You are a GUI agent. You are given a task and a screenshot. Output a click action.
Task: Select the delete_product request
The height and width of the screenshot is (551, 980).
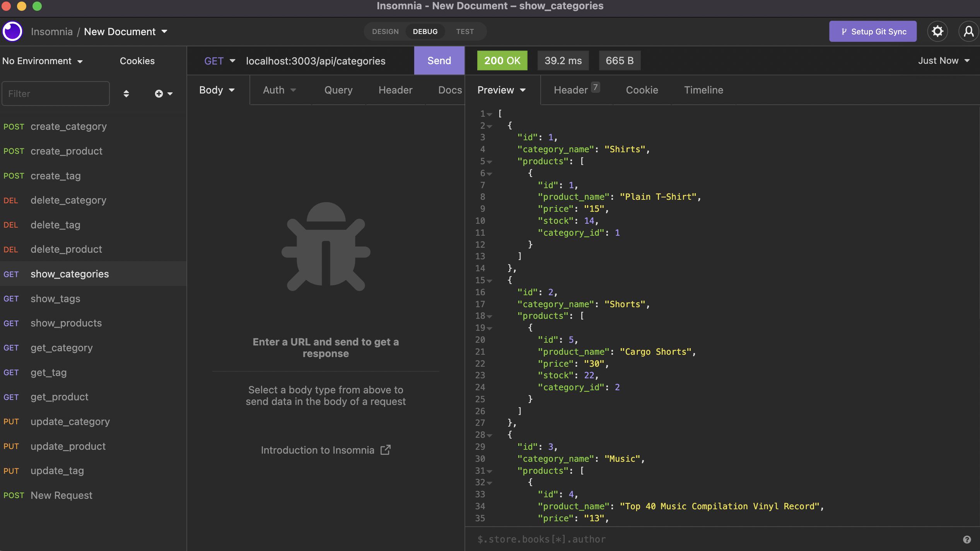coord(93,249)
